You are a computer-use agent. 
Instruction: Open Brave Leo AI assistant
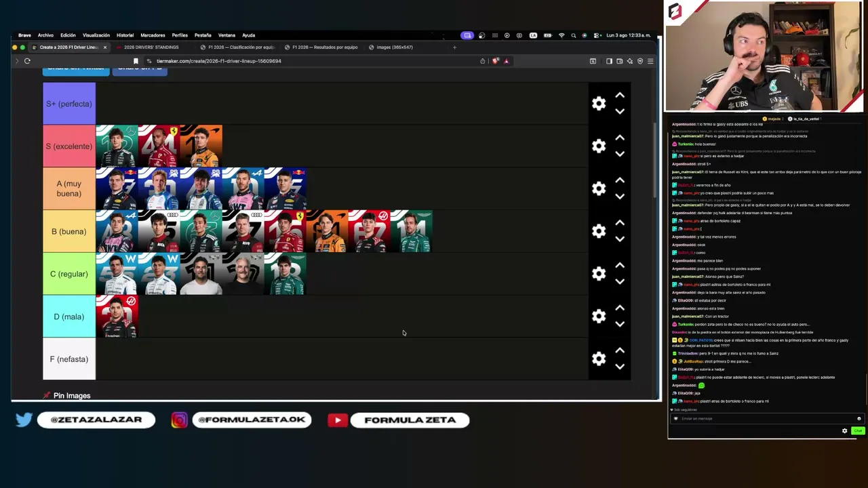click(x=629, y=61)
